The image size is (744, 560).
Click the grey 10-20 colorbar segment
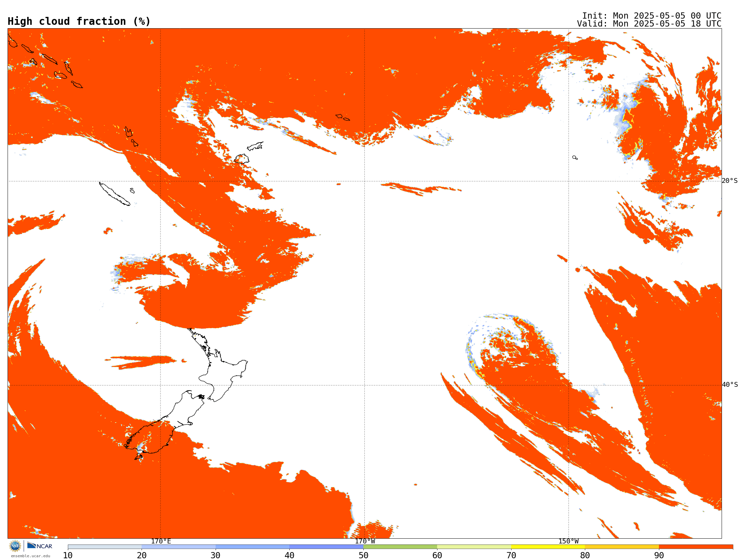tap(105, 547)
